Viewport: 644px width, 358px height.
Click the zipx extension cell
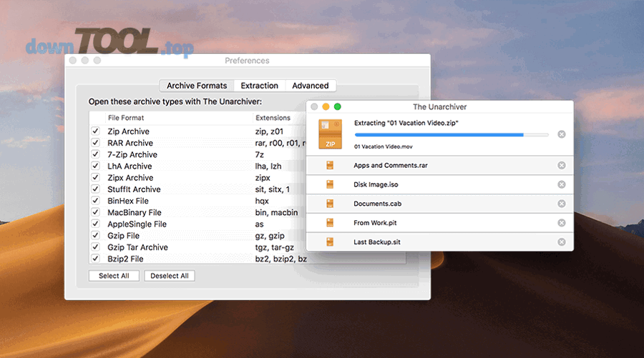[263, 178]
